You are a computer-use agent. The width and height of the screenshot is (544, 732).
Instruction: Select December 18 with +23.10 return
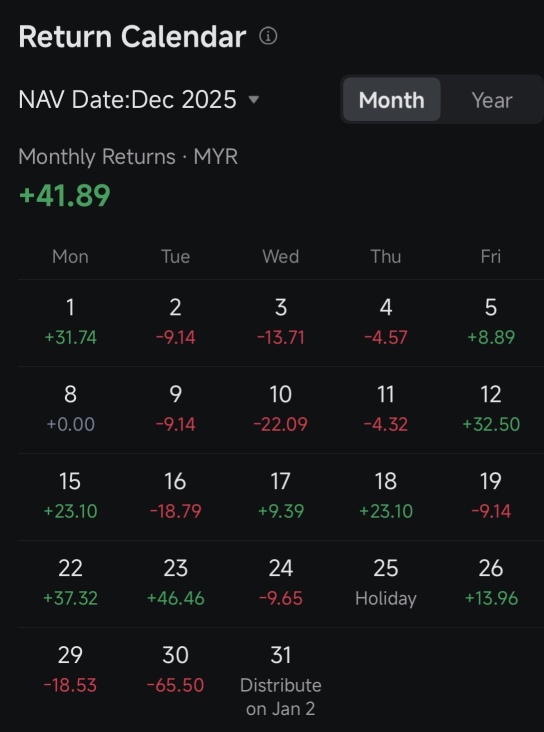pyautogui.click(x=386, y=496)
